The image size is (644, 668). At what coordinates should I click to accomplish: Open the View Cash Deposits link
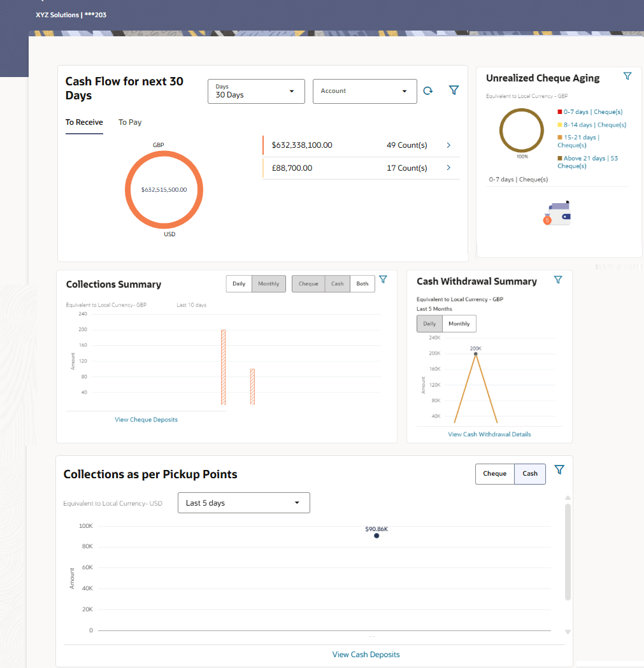click(x=366, y=655)
